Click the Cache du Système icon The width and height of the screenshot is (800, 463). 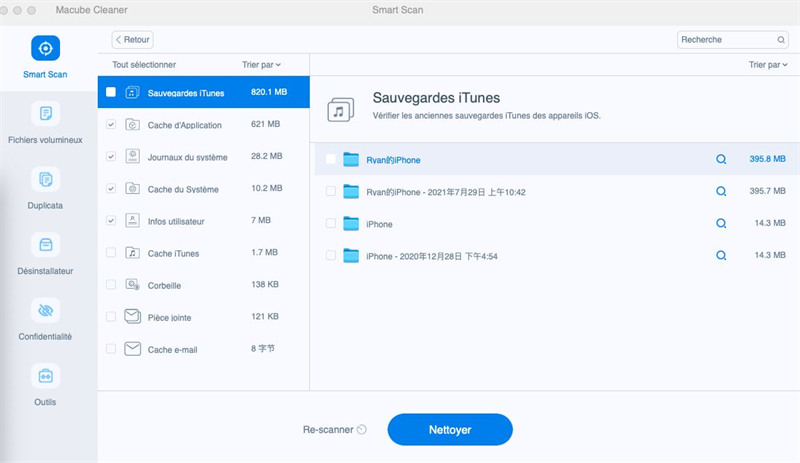click(133, 188)
